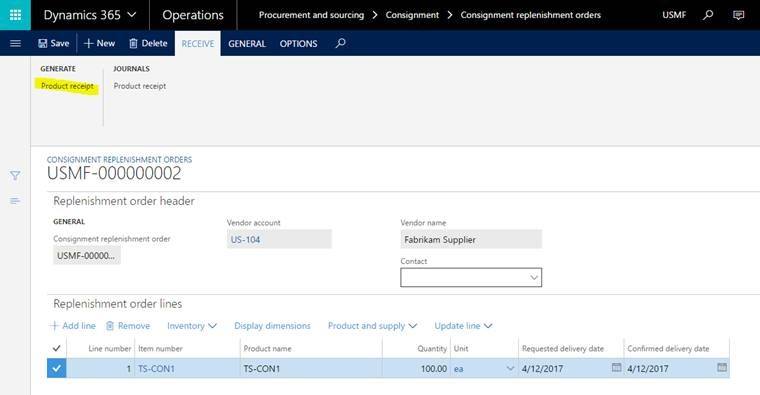Open vendor account US-104 link
Image resolution: width=760 pixels, height=395 pixels.
pyautogui.click(x=245, y=239)
